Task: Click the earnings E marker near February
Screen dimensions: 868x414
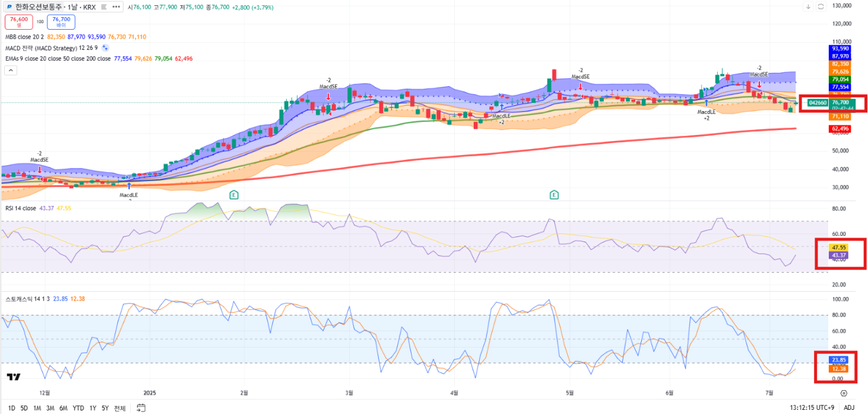Action: (234, 194)
